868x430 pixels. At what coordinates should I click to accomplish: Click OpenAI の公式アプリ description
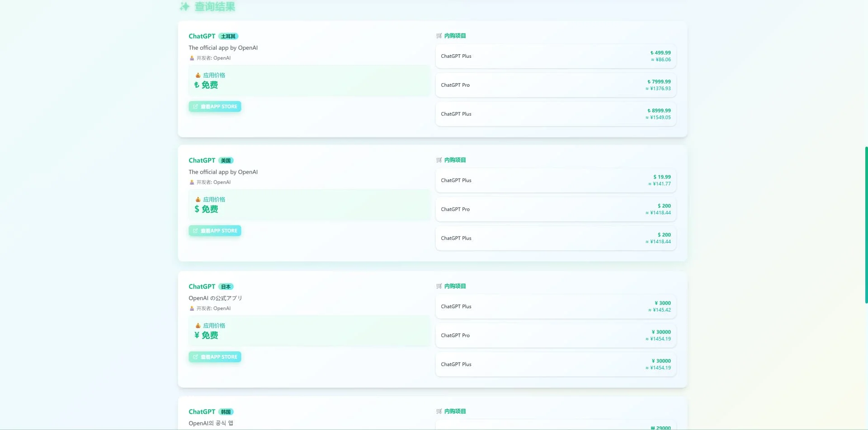click(215, 298)
